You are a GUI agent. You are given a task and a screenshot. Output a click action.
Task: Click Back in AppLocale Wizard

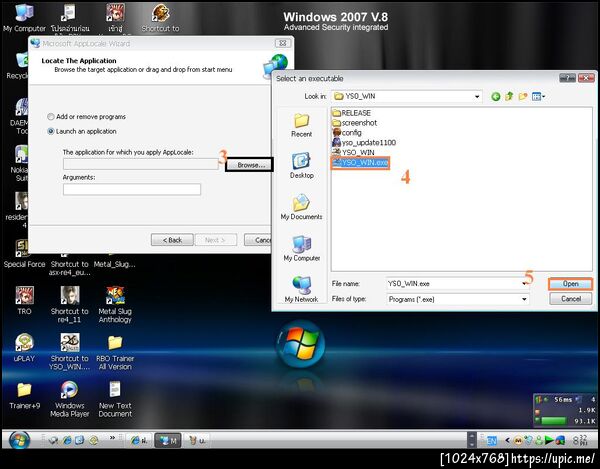pos(172,240)
